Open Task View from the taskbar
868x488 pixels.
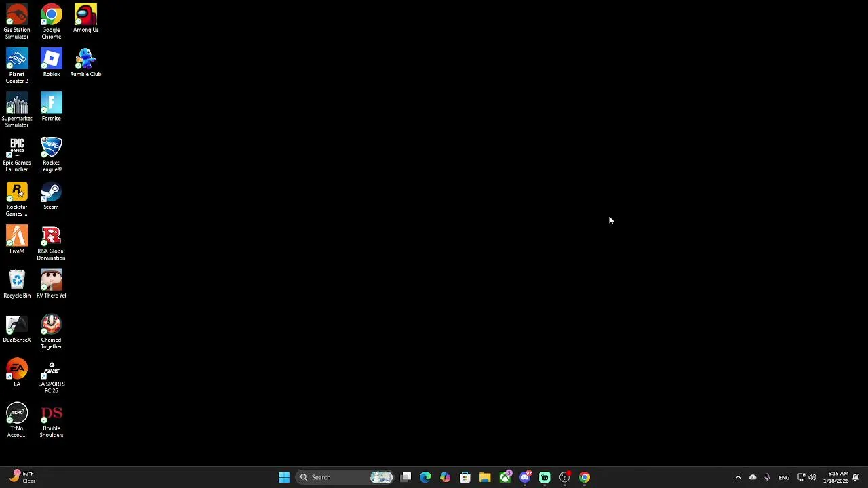coord(406,477)
